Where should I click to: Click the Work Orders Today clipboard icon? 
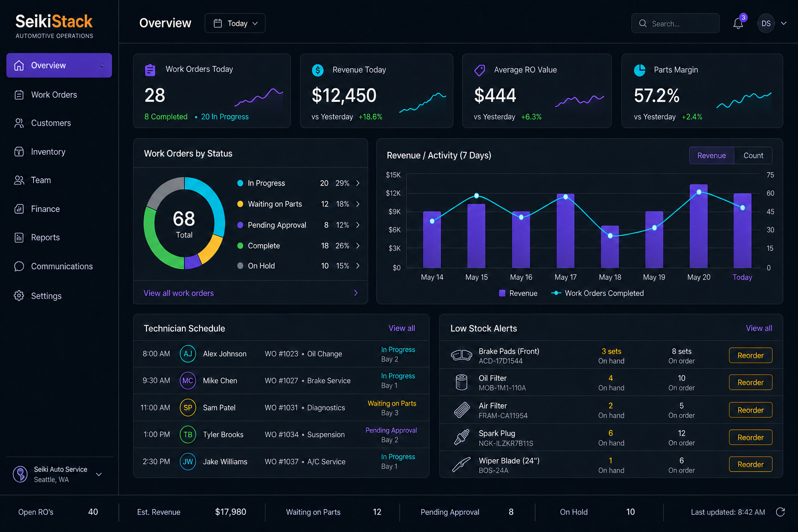pyautogui.click(x=150, y=70)
